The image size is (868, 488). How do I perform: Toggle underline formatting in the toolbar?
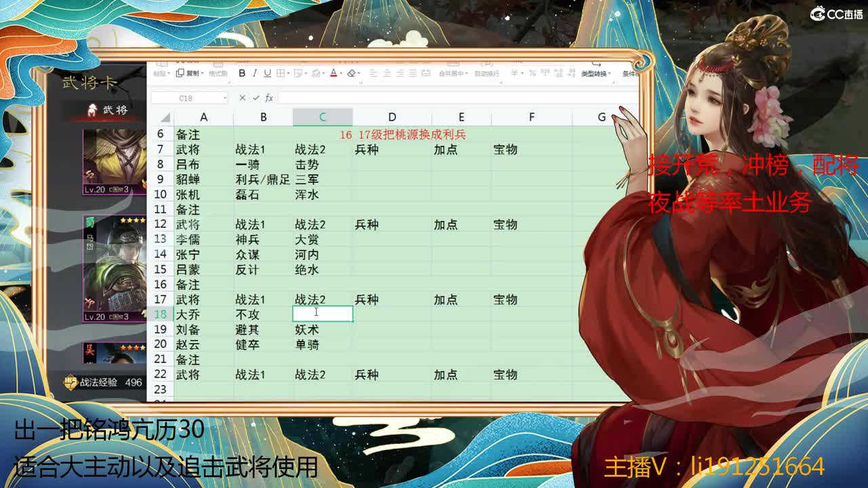267,73
